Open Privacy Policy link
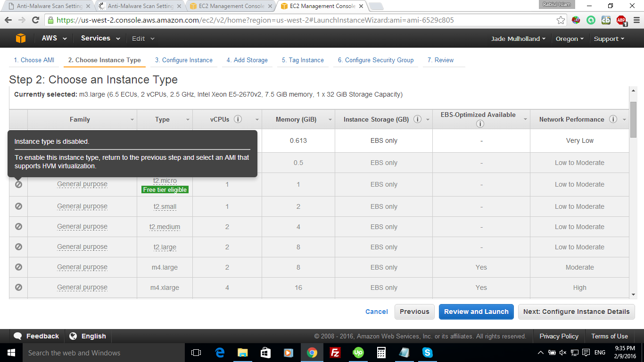Screen dimensions: 644x362 click(x=559, y=336)
